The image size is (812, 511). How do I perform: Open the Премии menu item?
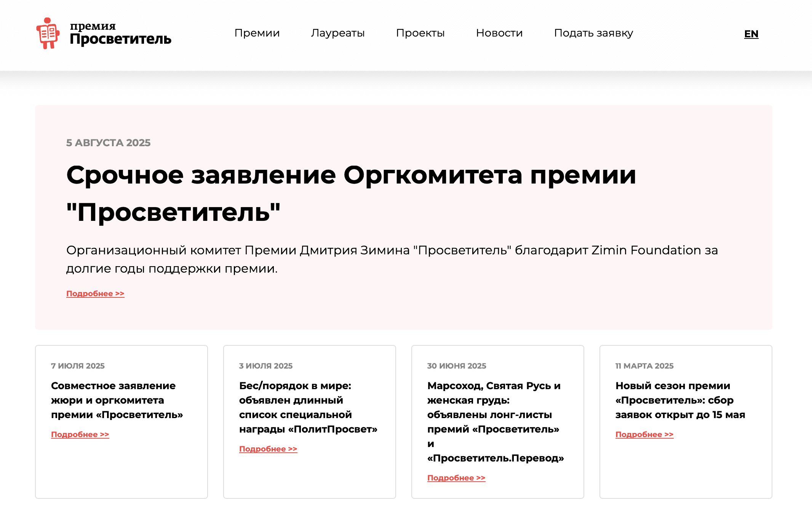coord(257,34)
